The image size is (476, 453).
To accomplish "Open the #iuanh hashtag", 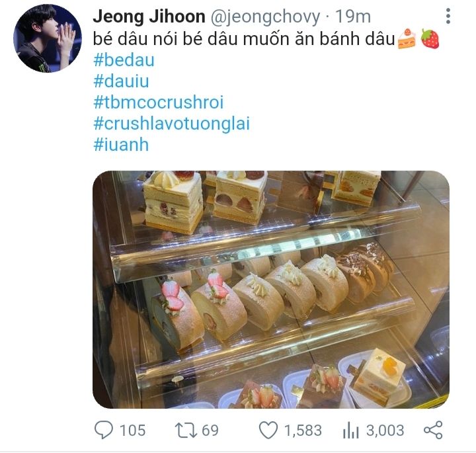I will [121, 145].
